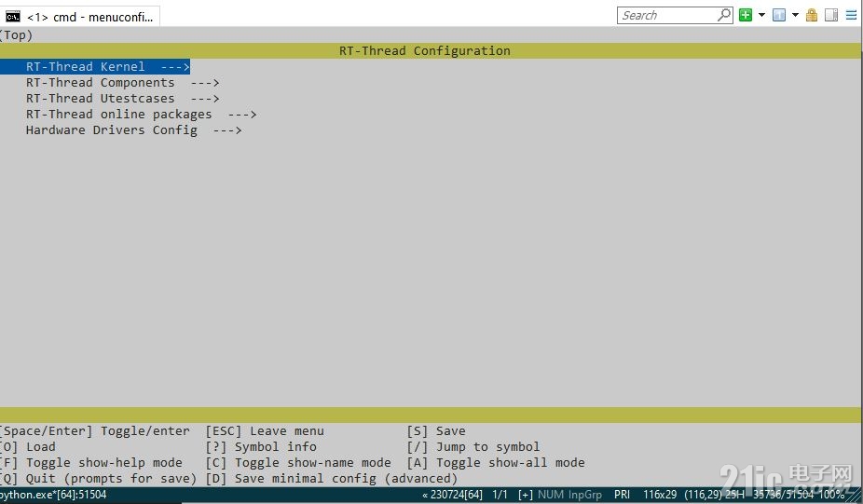
Task: Click the [Space/Enter] Toggle/enter hint
Action: pos(95,430)
